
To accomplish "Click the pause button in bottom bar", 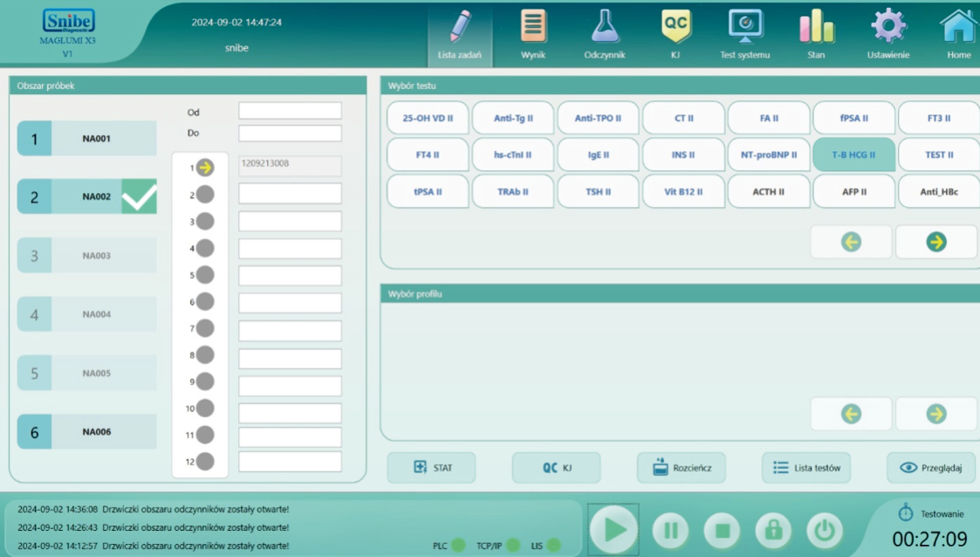I will point(670,530).
